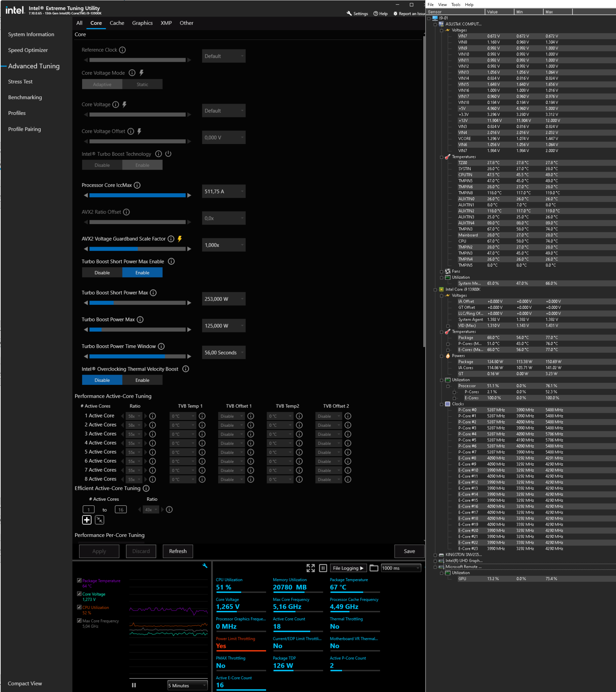Image resolution: width=616 pixels, height=692 pixels.
Task: Select Static core voltage mode
Action: pyautogui.click(x=142, y=84)
